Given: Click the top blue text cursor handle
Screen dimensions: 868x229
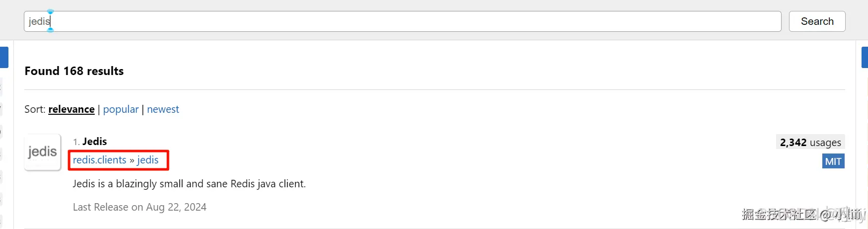Looking at the screenshot, I should coord(50,11).
